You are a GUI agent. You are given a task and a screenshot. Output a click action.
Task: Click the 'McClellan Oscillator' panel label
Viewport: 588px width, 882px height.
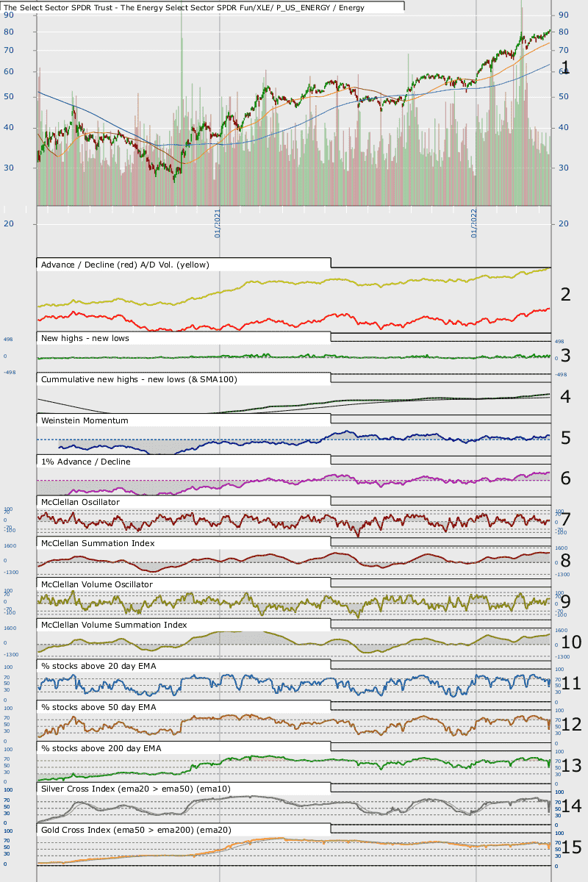click(x=81, y=502)
